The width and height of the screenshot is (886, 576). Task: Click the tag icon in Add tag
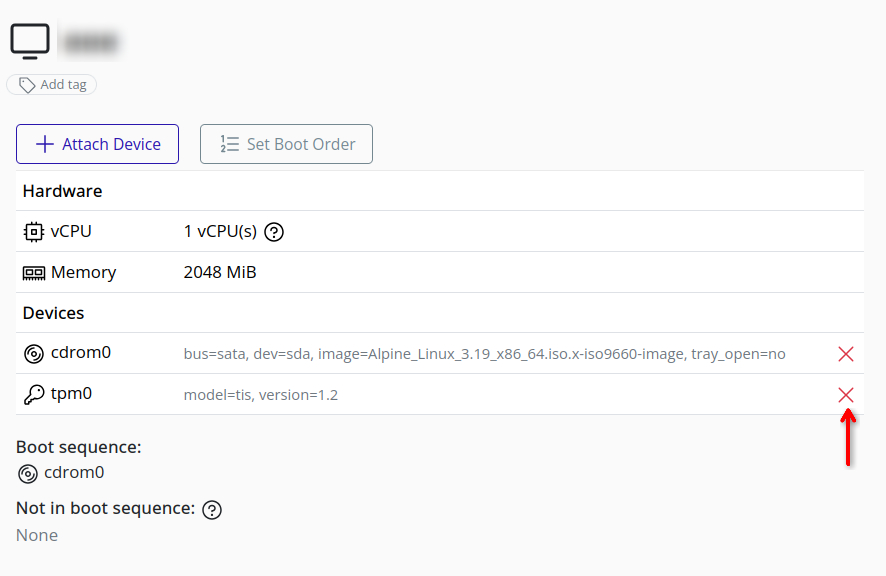27,85
